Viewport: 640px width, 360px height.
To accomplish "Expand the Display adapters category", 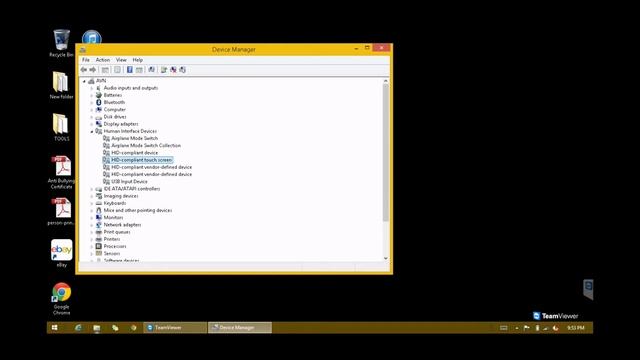I will pos(92,124).
